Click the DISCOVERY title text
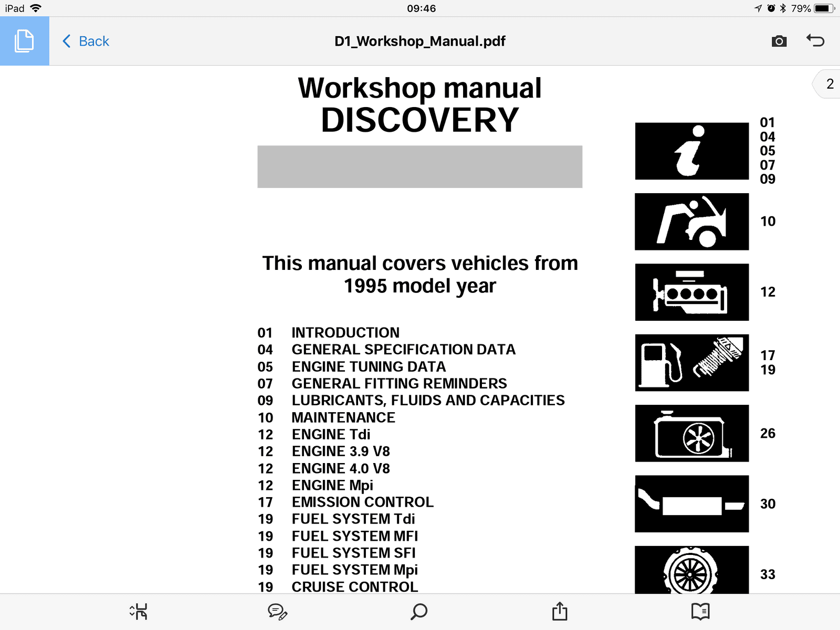 click(x=420, y=120)
